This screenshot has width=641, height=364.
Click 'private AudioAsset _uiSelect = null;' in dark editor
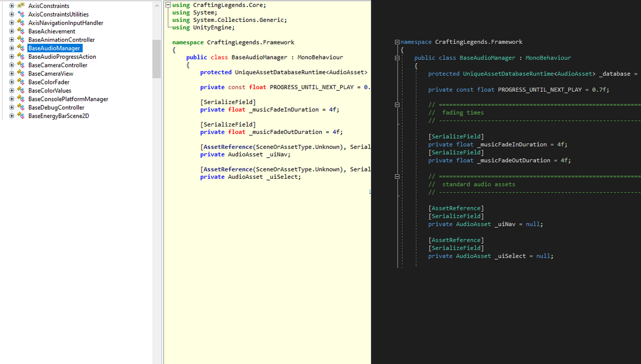point(491,256)
